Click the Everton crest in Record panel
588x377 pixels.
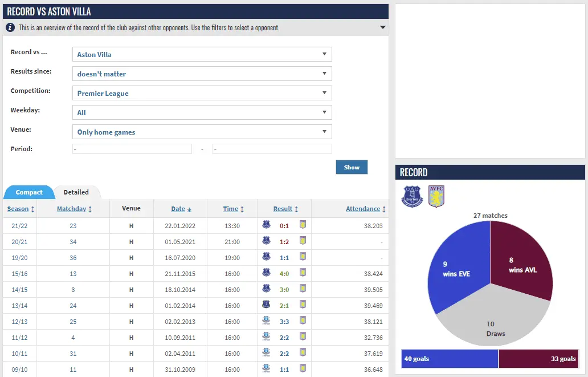pos(412,196)
